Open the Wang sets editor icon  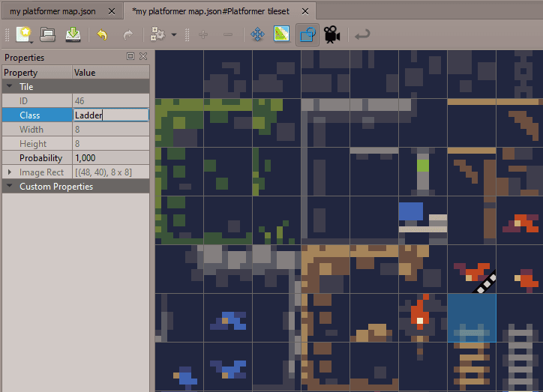point(281,34)
